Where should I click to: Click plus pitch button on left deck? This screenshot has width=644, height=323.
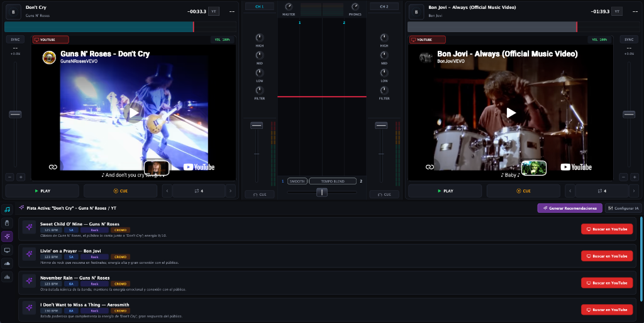click(x=21, y=177)
